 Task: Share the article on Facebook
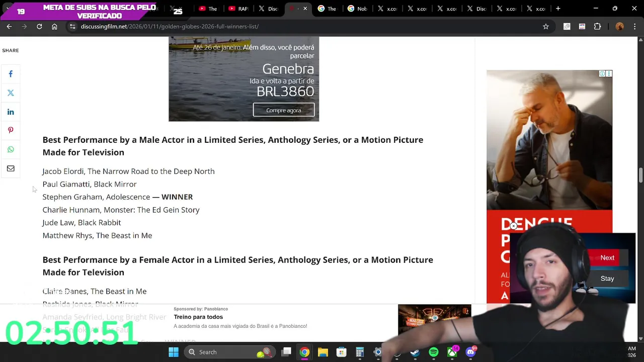[11, 74]
